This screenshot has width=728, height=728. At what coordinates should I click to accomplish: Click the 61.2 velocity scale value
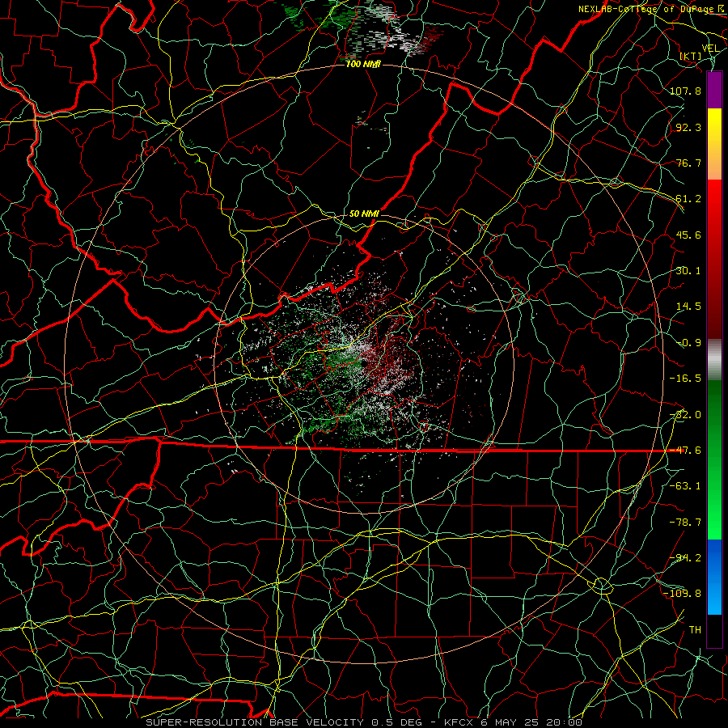(x=688, y=198)
